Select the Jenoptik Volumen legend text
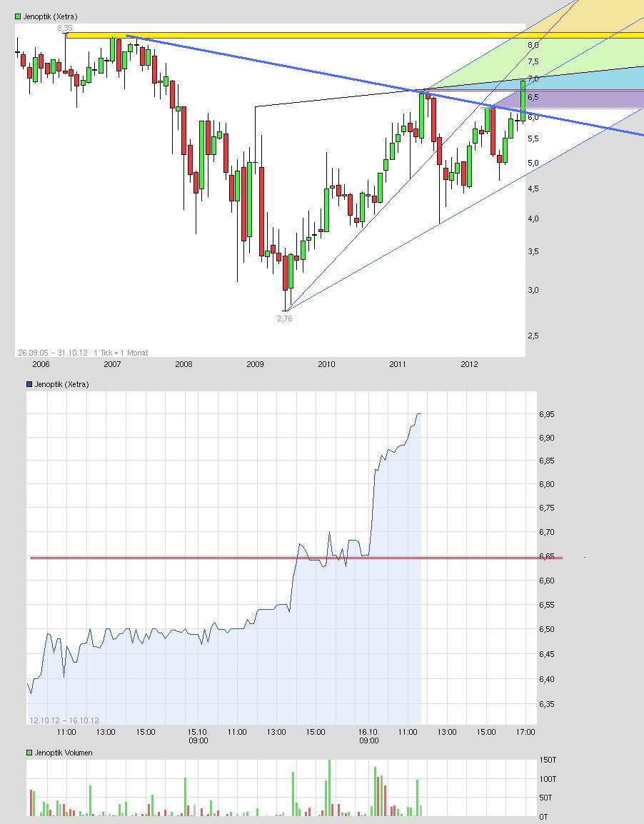 (x=64, y=753)
